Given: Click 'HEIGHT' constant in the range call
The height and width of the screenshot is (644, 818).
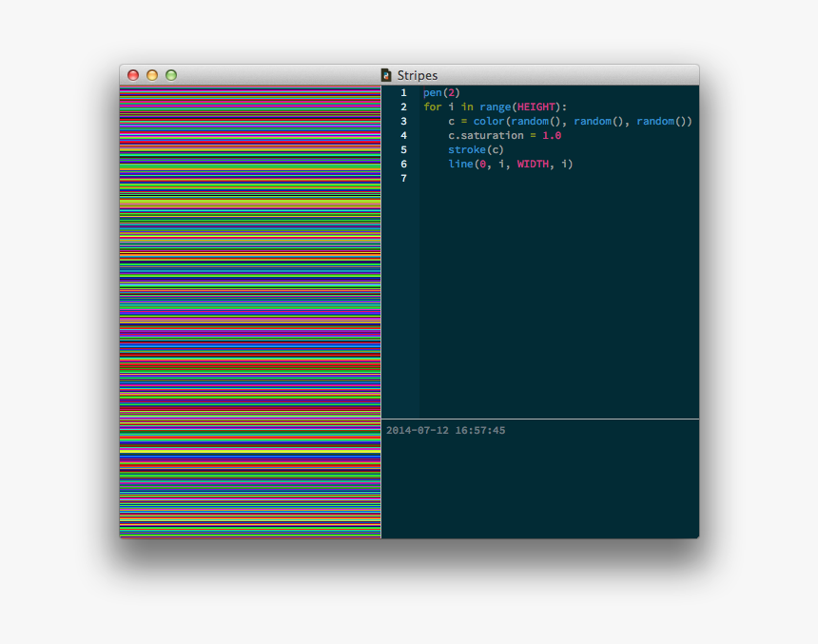Looking at the screenshot, I should click(x=536, y=107).
